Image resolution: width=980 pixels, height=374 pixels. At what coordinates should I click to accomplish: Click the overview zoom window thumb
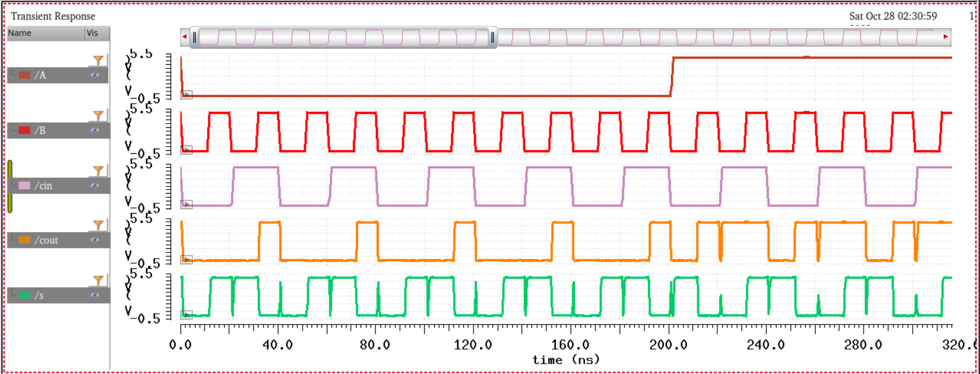pos(343,37)
